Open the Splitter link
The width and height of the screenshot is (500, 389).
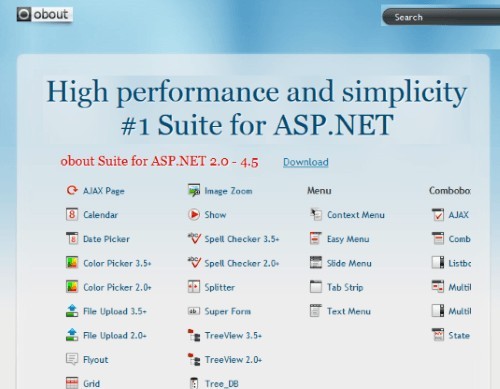pos(220,287)
